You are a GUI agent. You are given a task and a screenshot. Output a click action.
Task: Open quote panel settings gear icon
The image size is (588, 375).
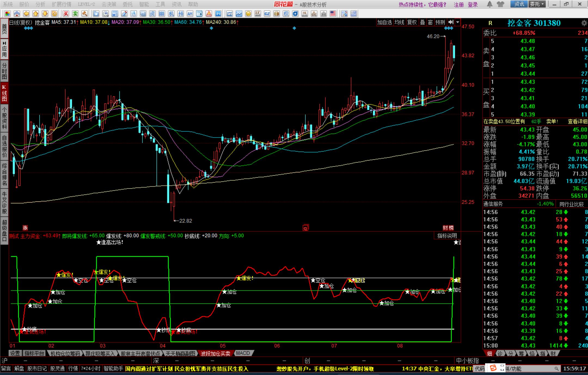click(x=584, y=23)
